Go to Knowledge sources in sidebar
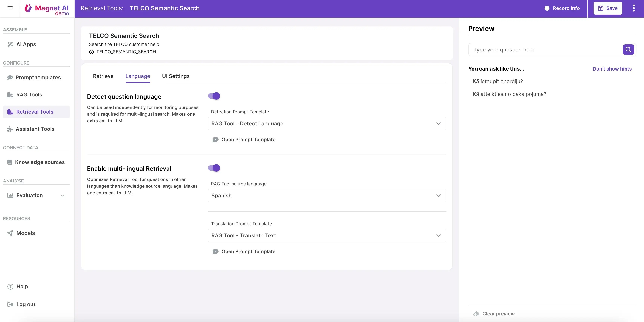Viewport: 644px width, 322px height. [40, 162]
